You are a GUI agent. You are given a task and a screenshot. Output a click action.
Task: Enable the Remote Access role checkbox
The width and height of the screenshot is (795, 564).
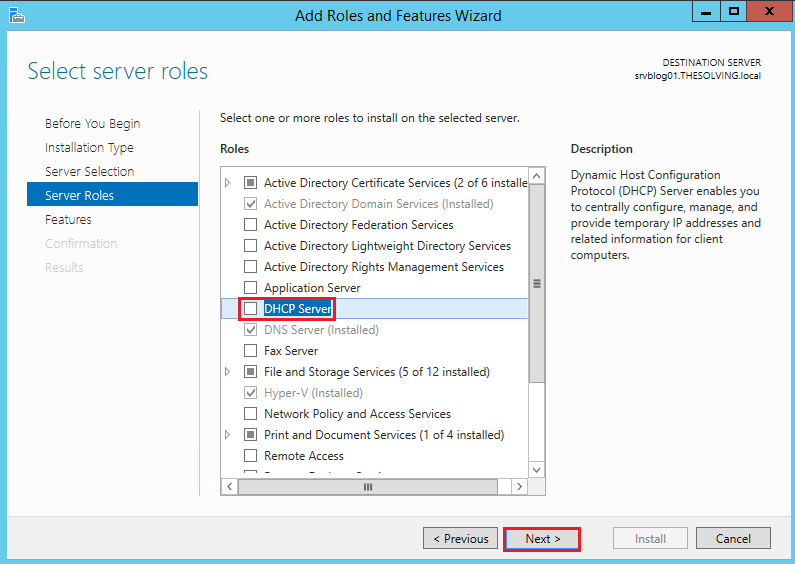tap(250, 455)
